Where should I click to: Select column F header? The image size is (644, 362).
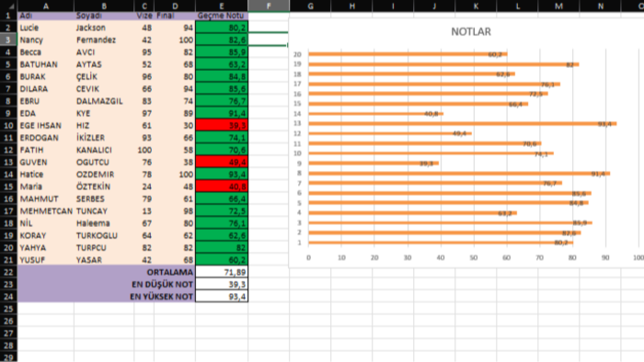(x=269, y=6)
